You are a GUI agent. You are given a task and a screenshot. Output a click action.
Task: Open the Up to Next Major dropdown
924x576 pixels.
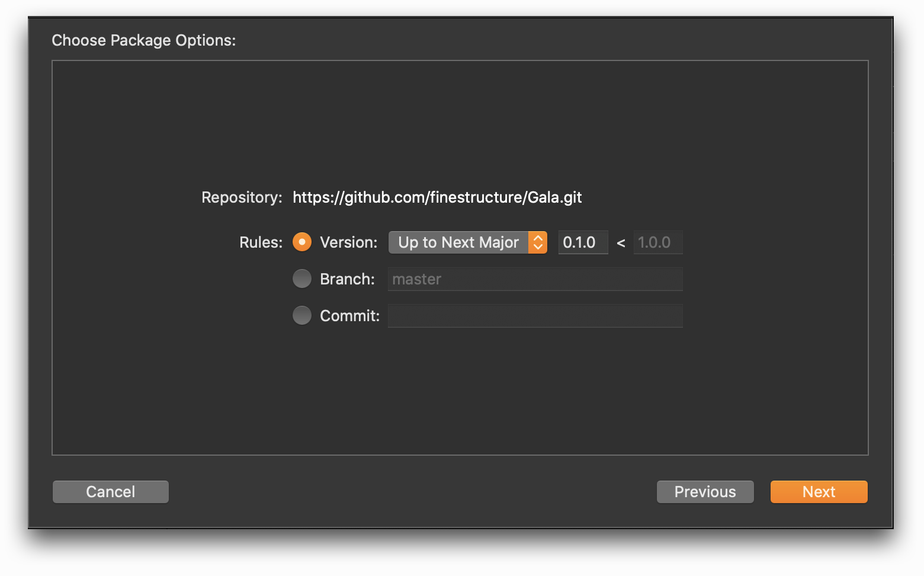(458, 242)
